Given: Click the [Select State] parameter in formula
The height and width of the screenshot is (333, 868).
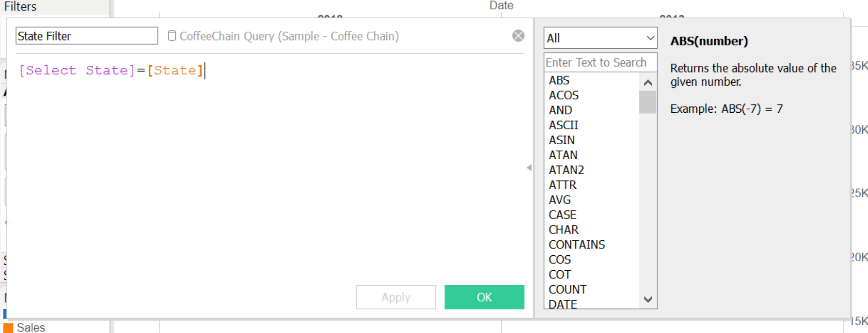Looking at the screenshot, I should tap(77, 70).
